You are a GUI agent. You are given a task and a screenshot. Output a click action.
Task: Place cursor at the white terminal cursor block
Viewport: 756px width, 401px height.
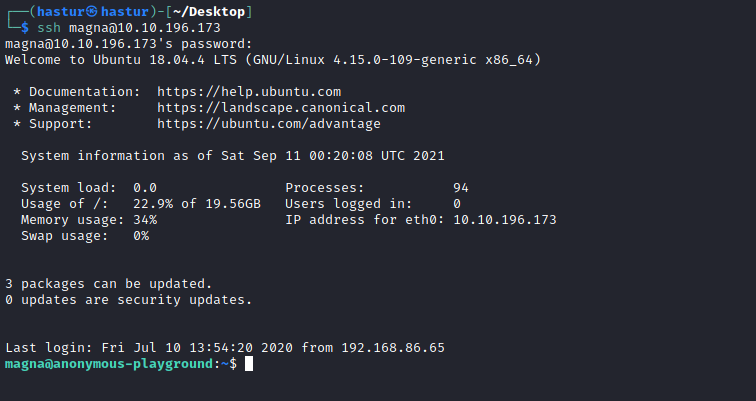point(249,364)
